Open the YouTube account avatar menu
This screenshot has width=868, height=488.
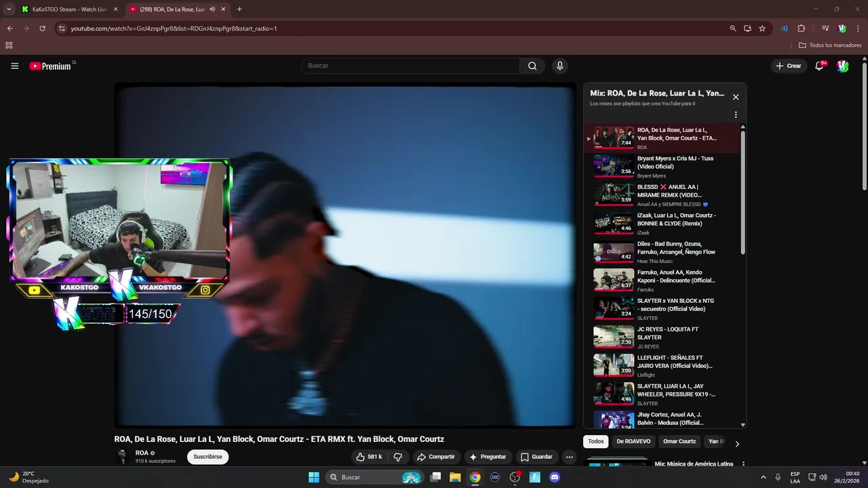point(842,66)
